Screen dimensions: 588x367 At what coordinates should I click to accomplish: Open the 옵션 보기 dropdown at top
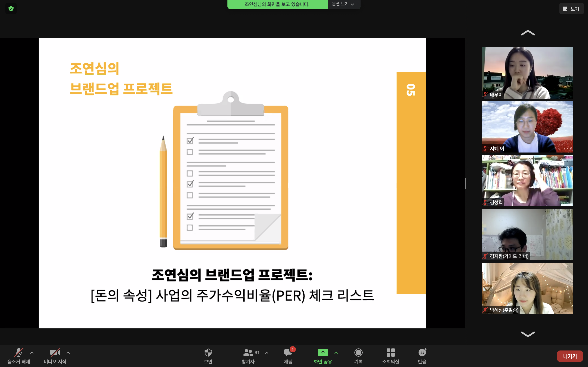[343, 4]
